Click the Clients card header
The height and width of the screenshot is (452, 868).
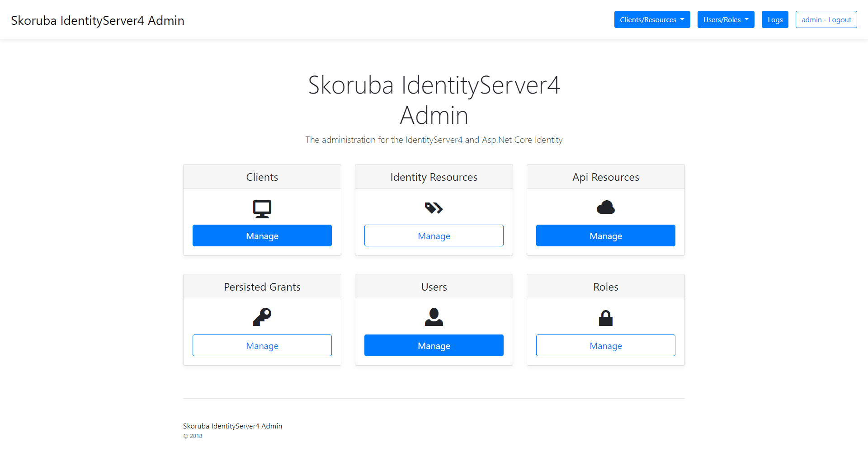(x=262, y=177)
